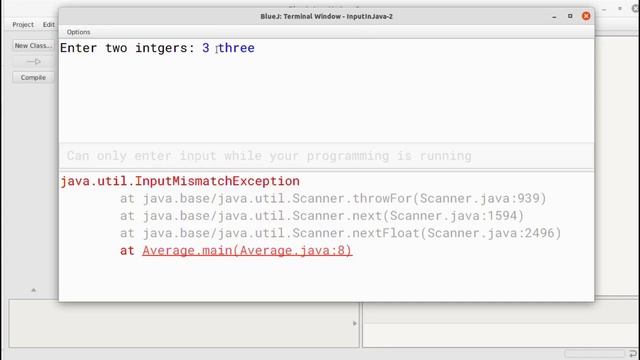Image resolution: width=640 pixels, height=360 pixels.
Task: Click the terminal input field
Action: [327, 156]
